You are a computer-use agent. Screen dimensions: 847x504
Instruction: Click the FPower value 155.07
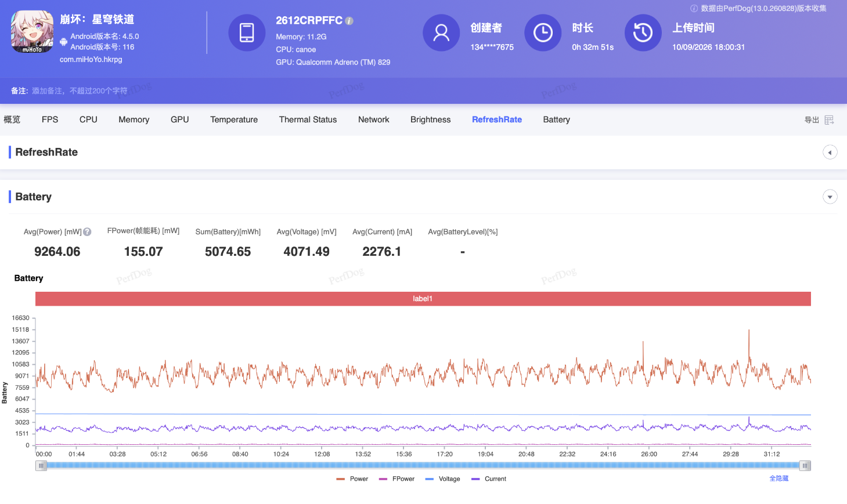tap(143, 252)
